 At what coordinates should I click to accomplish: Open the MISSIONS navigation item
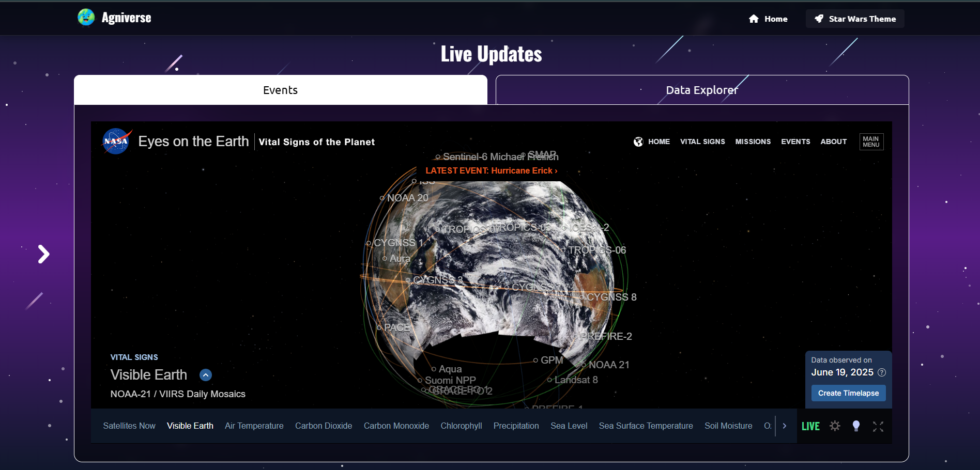point(753,142)
